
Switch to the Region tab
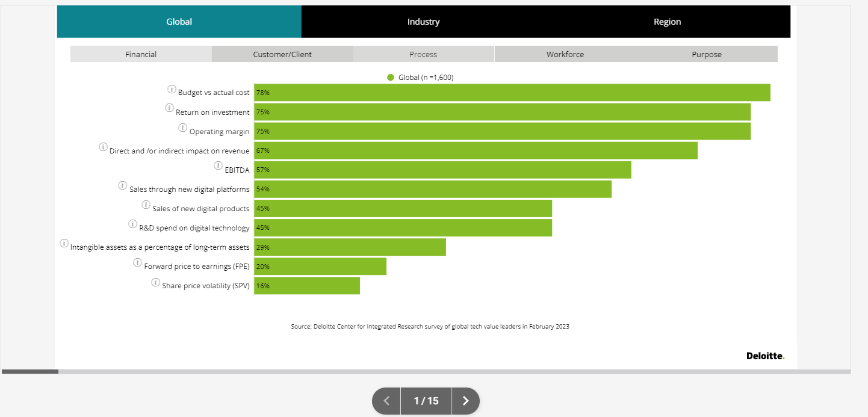(x=667, y=22)
